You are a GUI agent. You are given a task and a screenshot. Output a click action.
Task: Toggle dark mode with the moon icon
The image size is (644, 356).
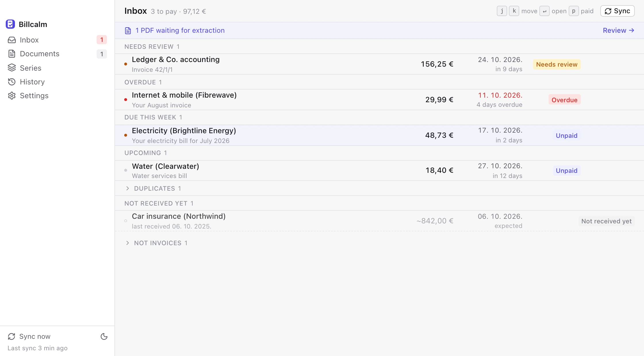pos(104,336)
